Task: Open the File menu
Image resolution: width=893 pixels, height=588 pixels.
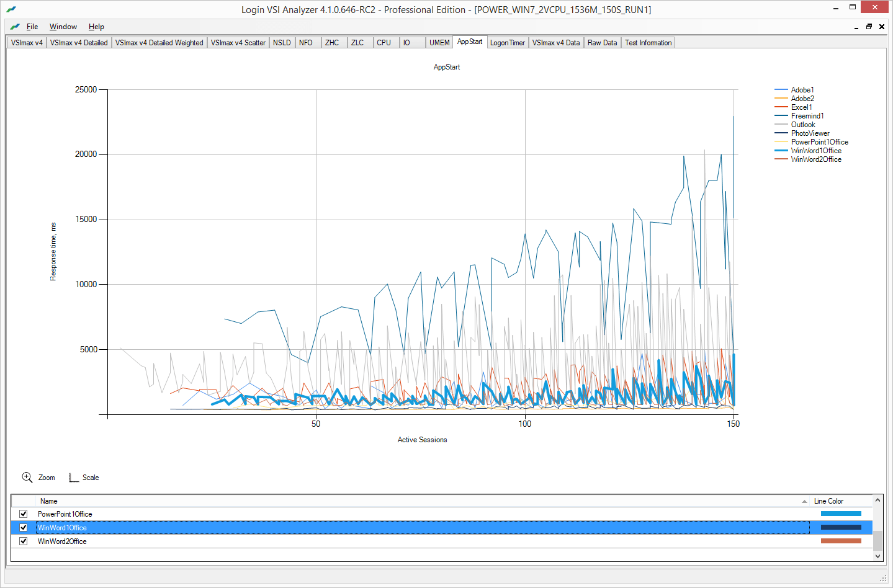Action: tap(32, 27)
